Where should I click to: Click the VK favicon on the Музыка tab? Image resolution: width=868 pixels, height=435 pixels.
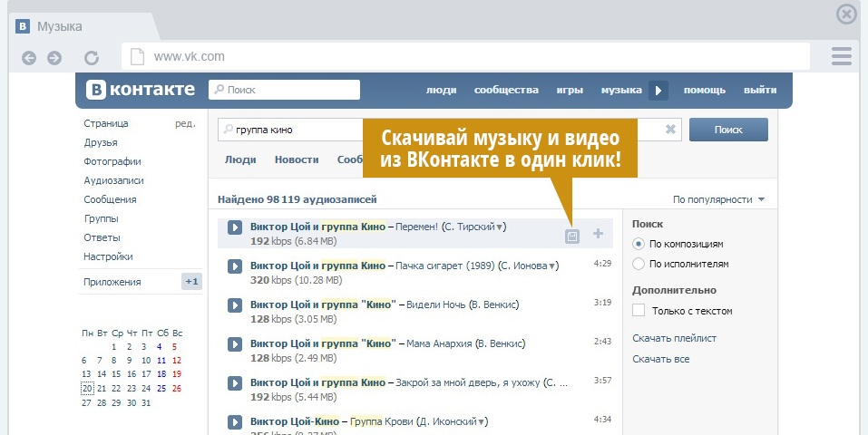tap(23, 26)
